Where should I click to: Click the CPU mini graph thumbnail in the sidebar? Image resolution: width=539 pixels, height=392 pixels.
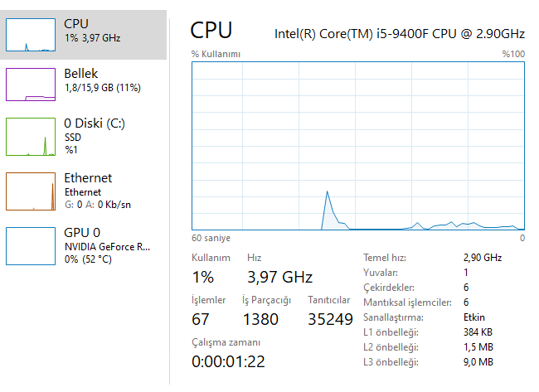coord(32,35)
